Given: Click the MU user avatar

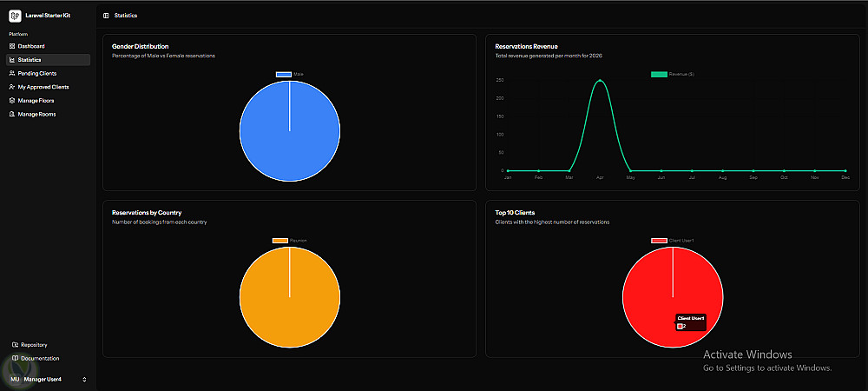Looking at the screenshot, I should pos(15,380).
